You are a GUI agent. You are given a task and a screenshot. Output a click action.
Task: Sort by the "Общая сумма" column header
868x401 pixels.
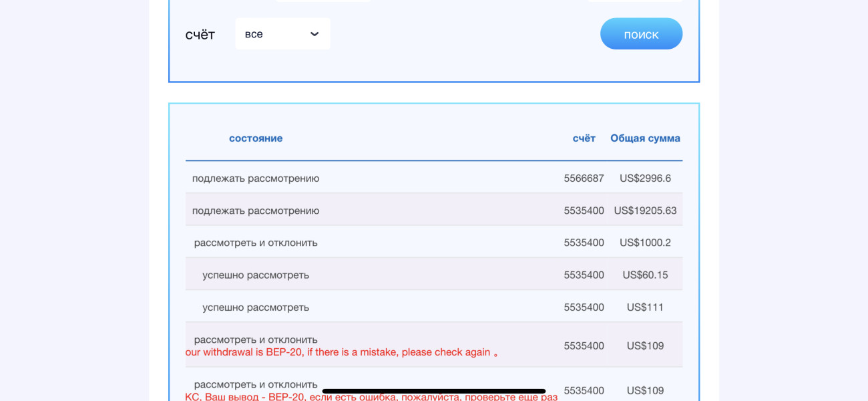click(645, 138)
